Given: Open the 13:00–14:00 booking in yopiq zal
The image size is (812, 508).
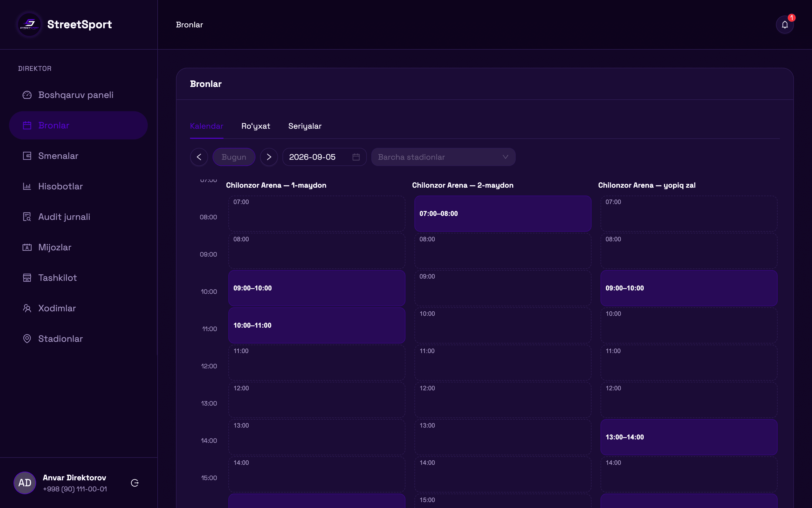Looking at the screenshot, I should [689, 437].
